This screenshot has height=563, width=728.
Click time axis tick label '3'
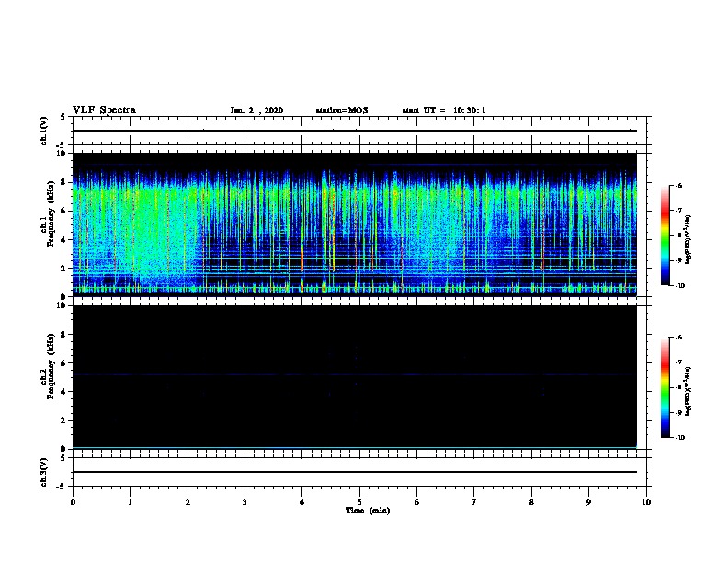[245, 502]
